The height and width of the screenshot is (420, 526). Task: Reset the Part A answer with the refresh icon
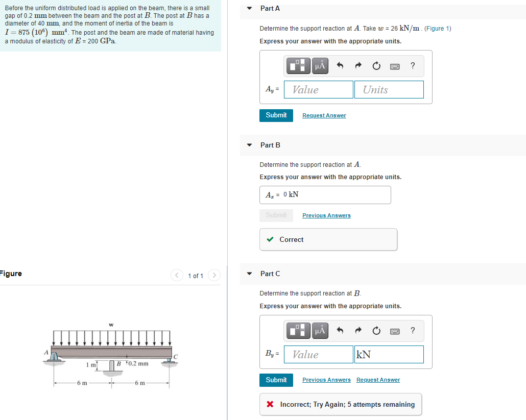(x=376, y=65)
